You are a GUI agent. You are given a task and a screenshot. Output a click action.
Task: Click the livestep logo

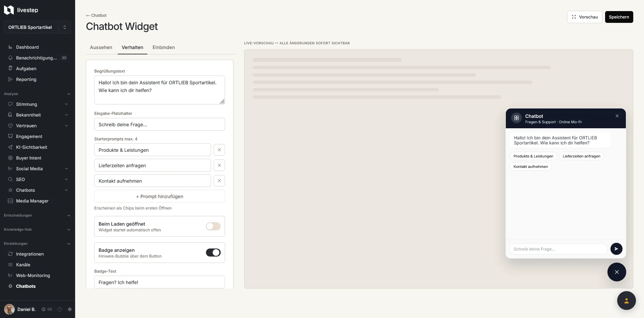21,10
